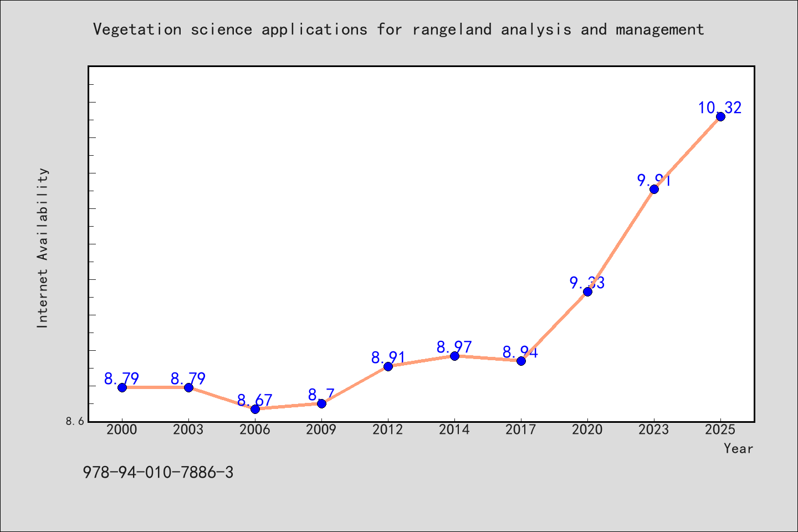Click the x-axis tick label 2006
798x532 pixels.
pos(255,430)
